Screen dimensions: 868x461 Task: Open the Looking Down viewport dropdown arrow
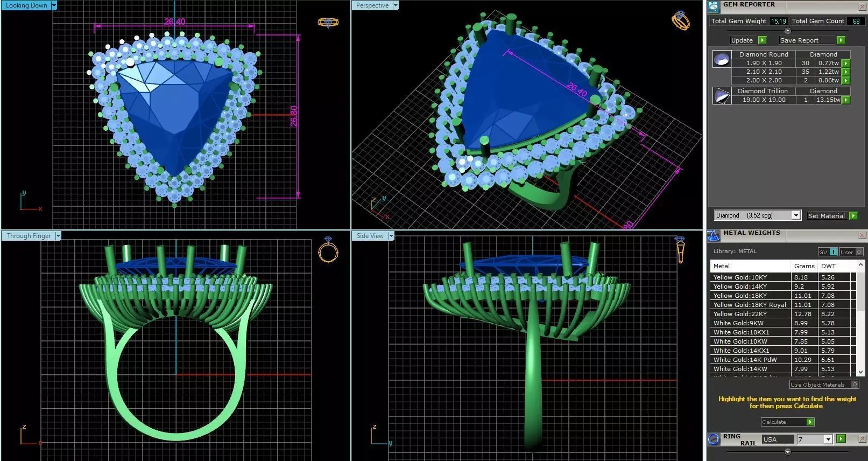click(54, 5)
